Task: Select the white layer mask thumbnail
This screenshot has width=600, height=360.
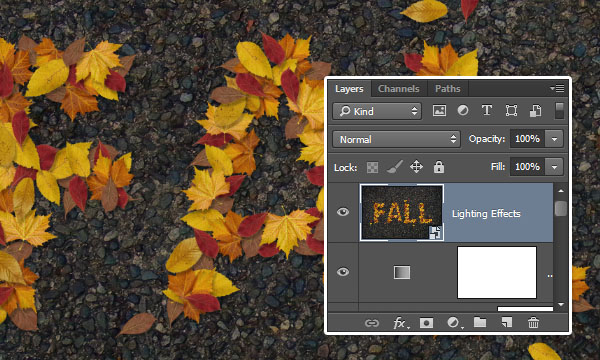Action: pos(497,272)
